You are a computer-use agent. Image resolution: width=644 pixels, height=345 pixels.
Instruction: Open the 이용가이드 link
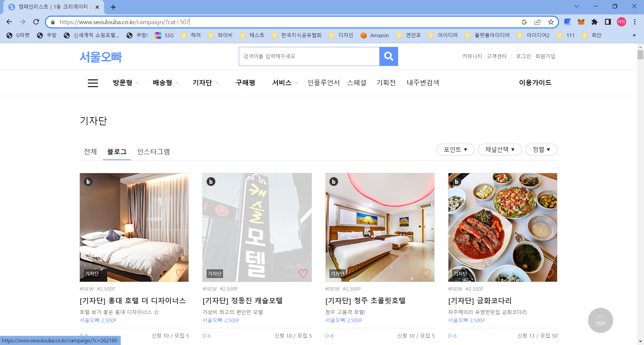tap(535, 83)
